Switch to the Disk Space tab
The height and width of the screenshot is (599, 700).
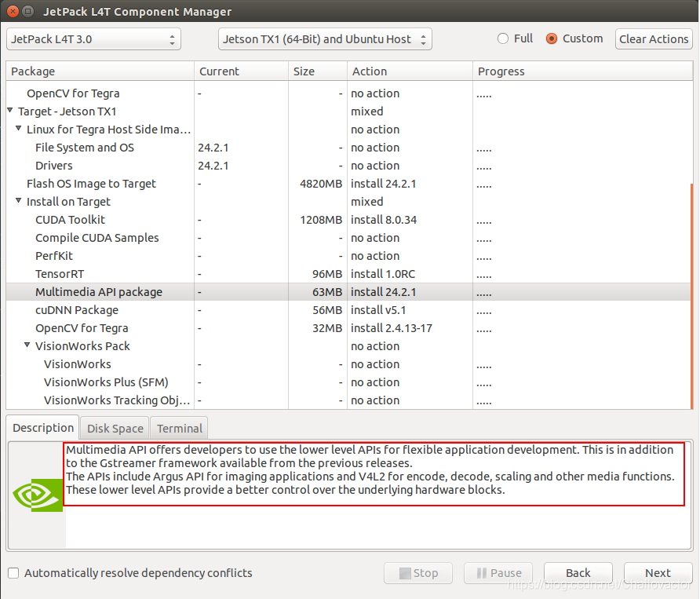coord(115,429)
